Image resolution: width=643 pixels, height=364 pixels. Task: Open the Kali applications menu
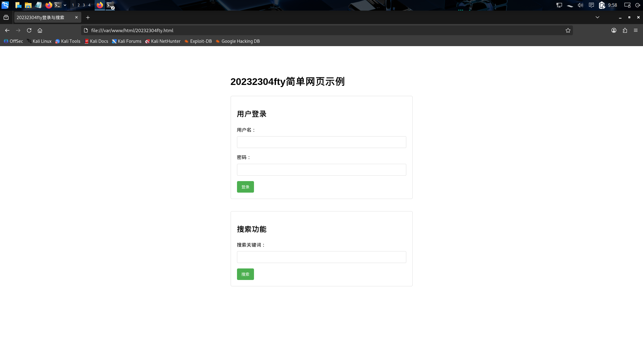point(5,5)
